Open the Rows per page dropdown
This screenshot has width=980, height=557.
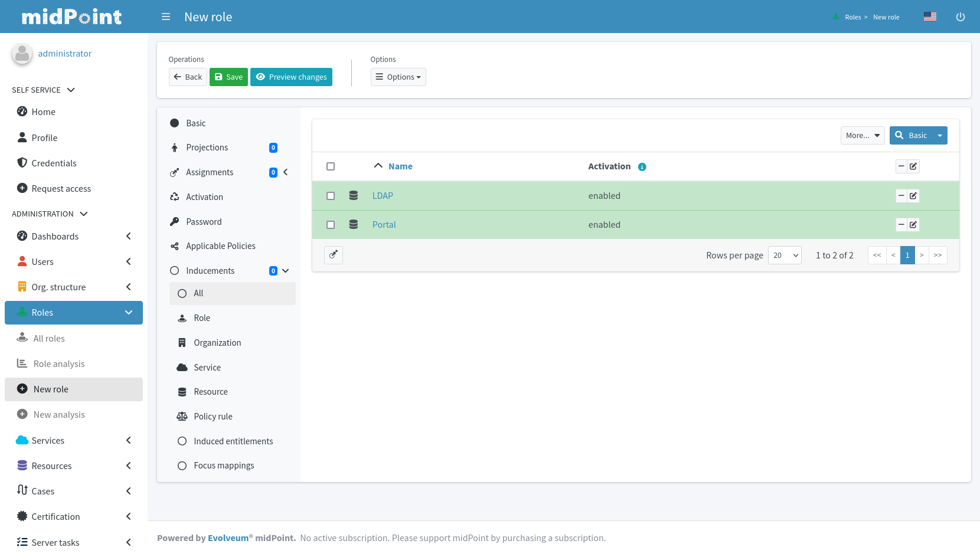[x=785, y=255]
